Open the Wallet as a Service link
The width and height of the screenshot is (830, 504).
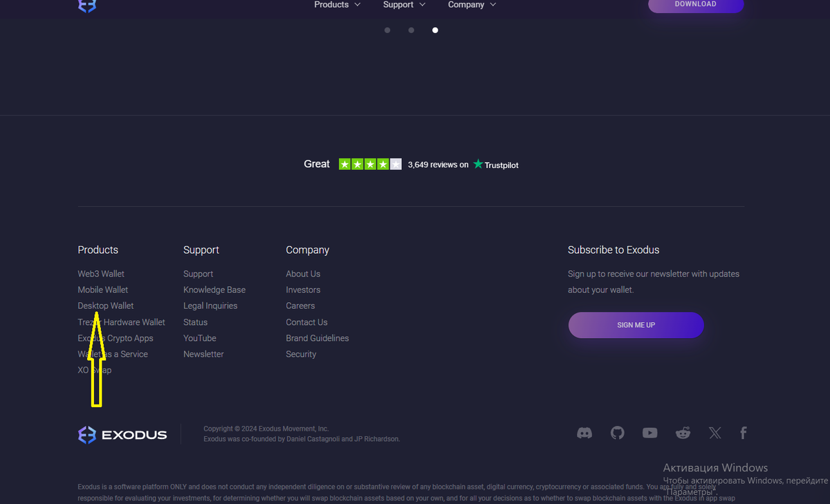click(x=113, y=354)
